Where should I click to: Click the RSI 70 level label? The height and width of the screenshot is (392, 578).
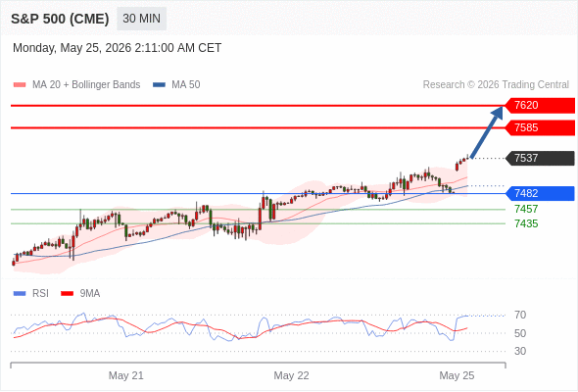pyautogui.click(x=520, y=315)
